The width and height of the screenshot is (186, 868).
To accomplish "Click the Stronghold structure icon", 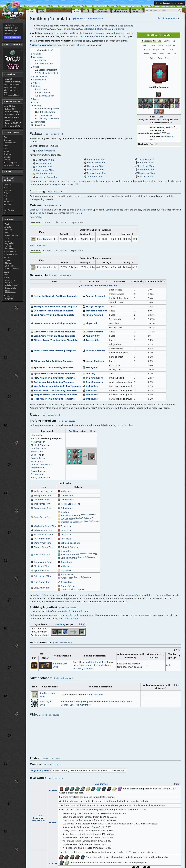I will click(84, 367).
